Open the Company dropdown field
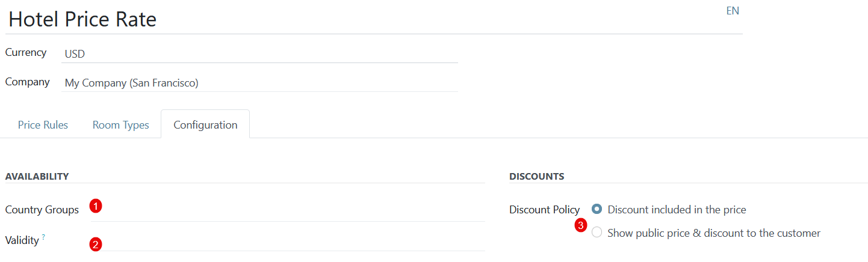Viewport: 868px width, 262px height. [x=259, y=83]
